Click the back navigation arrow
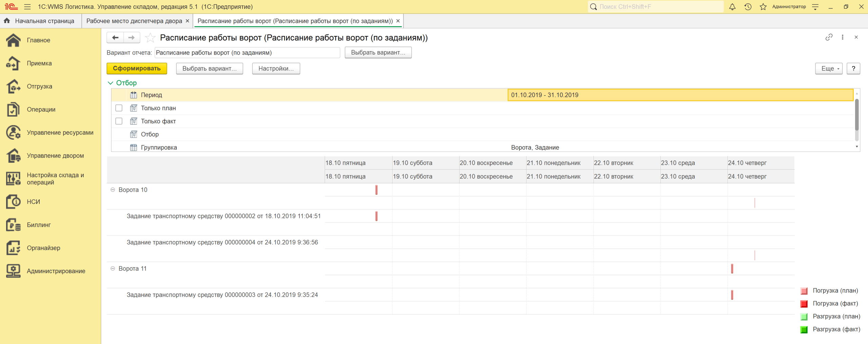Screen dimensions: 868x344 click(115, 38)
